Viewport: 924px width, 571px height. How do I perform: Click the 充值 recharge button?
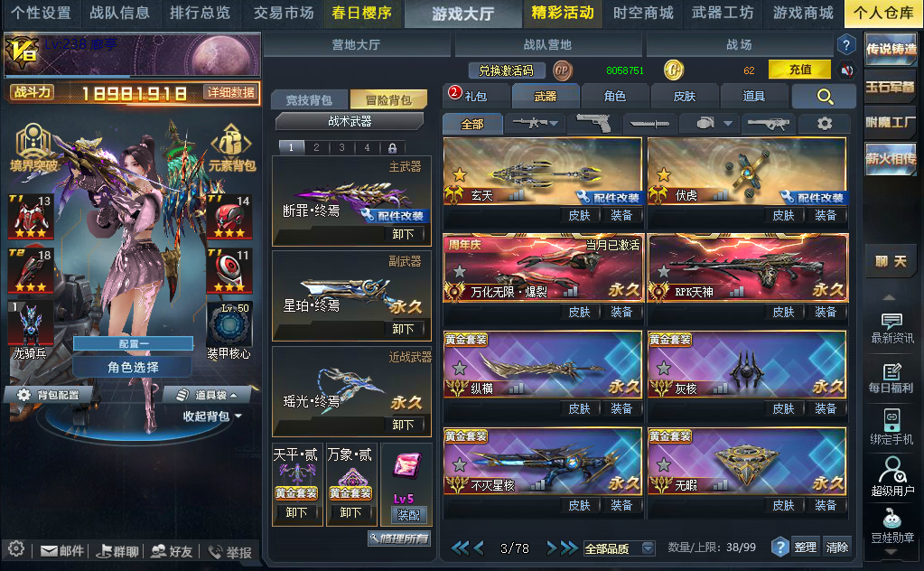[x=799, y=70]
